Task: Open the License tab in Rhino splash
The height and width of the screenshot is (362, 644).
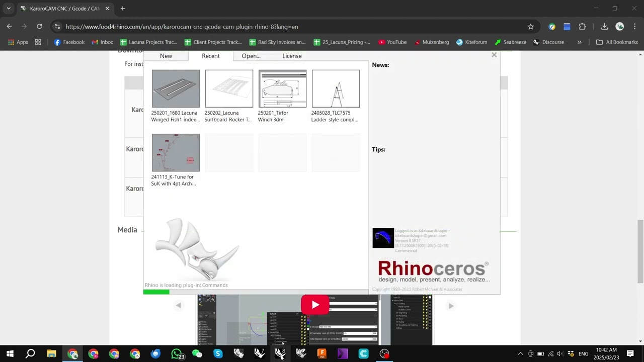Action: (292, 56)
